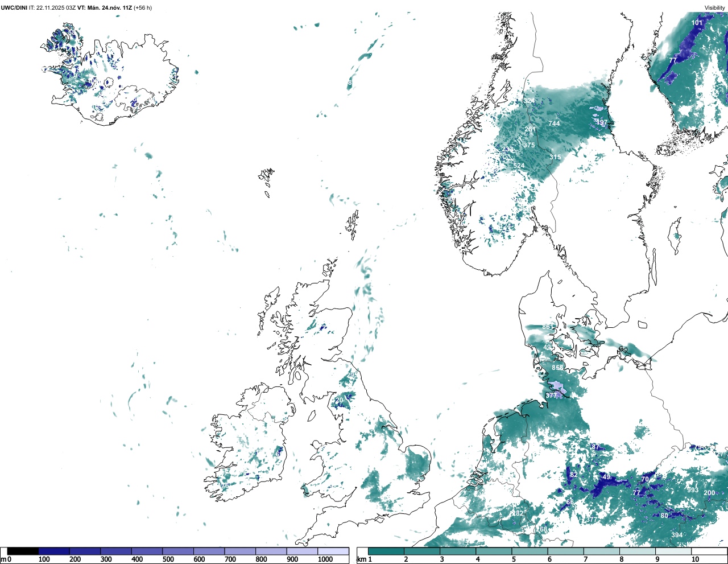Click the 7–8 km legend swatch
The image size is (728, 564).
[x=602, y=551]
